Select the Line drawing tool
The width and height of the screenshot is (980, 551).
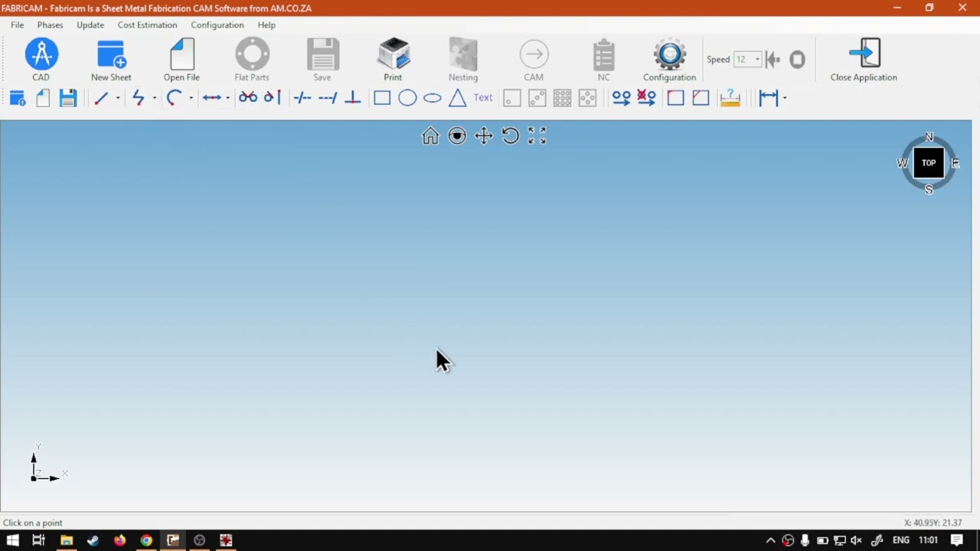101,98
